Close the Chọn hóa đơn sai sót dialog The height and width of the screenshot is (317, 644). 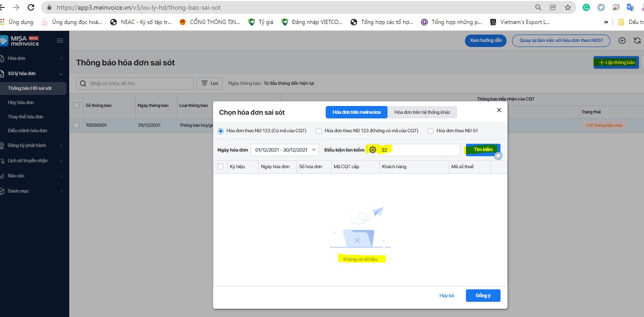[499, 110]
